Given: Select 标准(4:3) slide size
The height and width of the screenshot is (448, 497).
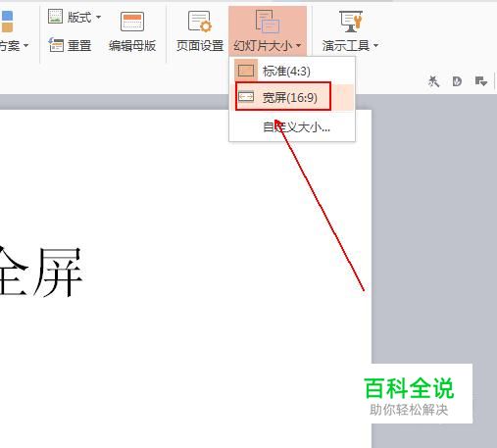Looking at the screenshot, I should 292,71.
